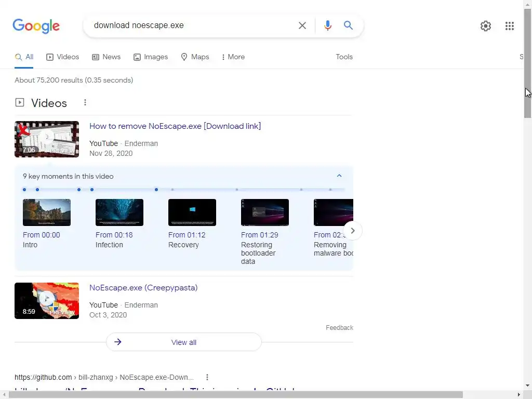Switch to the Maps tab
The height and width of the screenshot is (399, 532).
(195, 57)
